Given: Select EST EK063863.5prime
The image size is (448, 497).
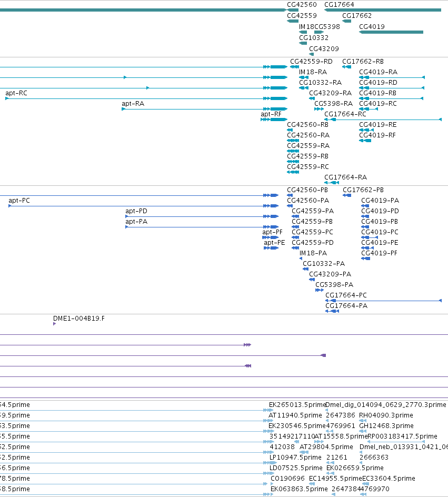Looking at the screenshot, I should pos(299,489).
